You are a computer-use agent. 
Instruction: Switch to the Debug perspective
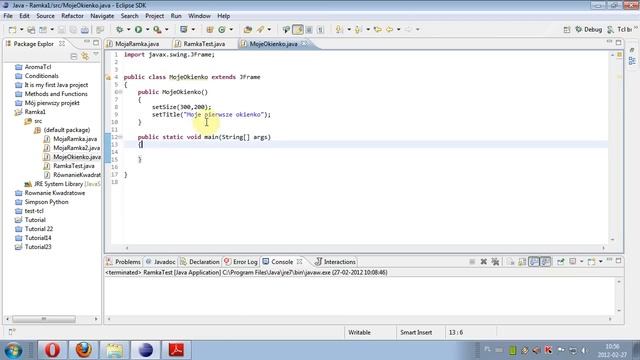(x=589, y=29)
